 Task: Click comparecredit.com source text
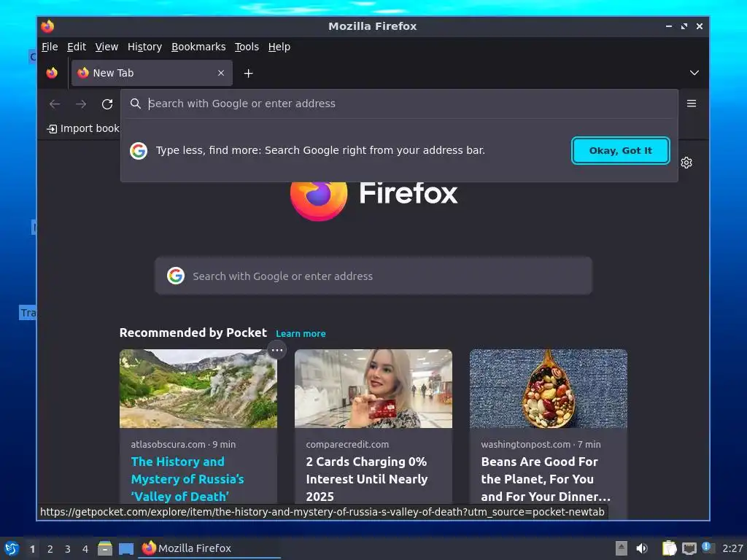pos(347,444)
